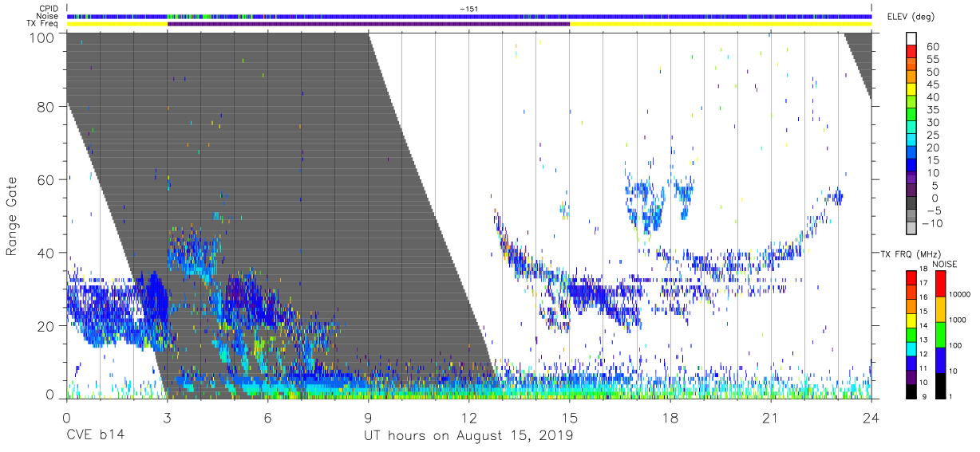This screenshot has height=452, width=980.
Task: Click the 21 tick on UT hours axis
Action: 770,417
